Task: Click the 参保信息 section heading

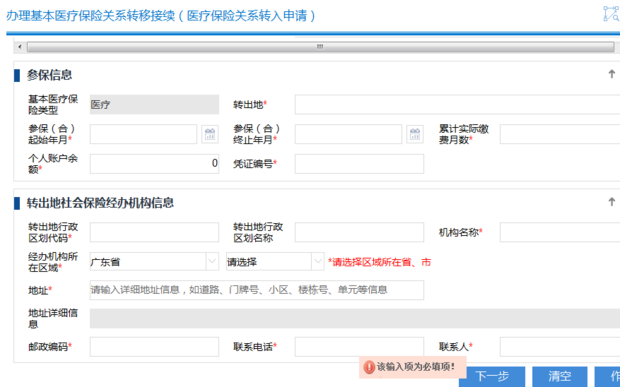Action: tap(49, 75)
